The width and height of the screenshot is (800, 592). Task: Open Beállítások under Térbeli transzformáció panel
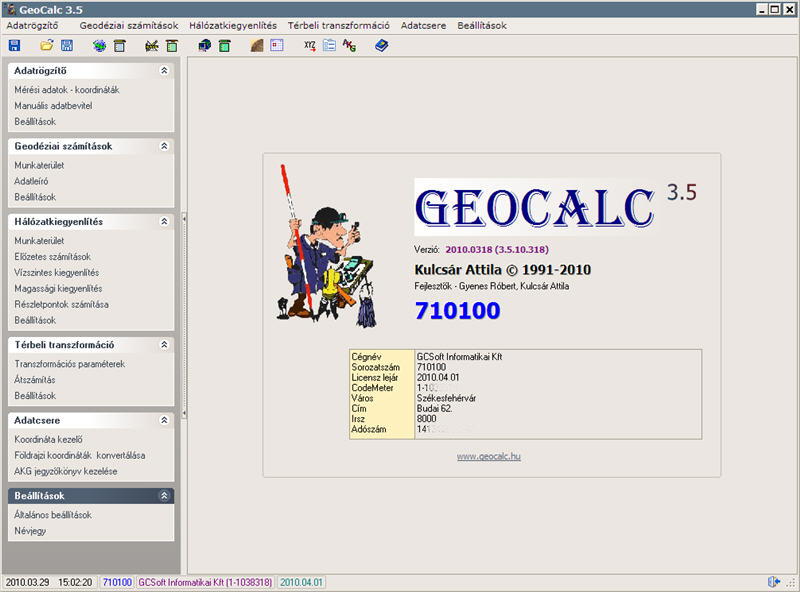point(35,396)
